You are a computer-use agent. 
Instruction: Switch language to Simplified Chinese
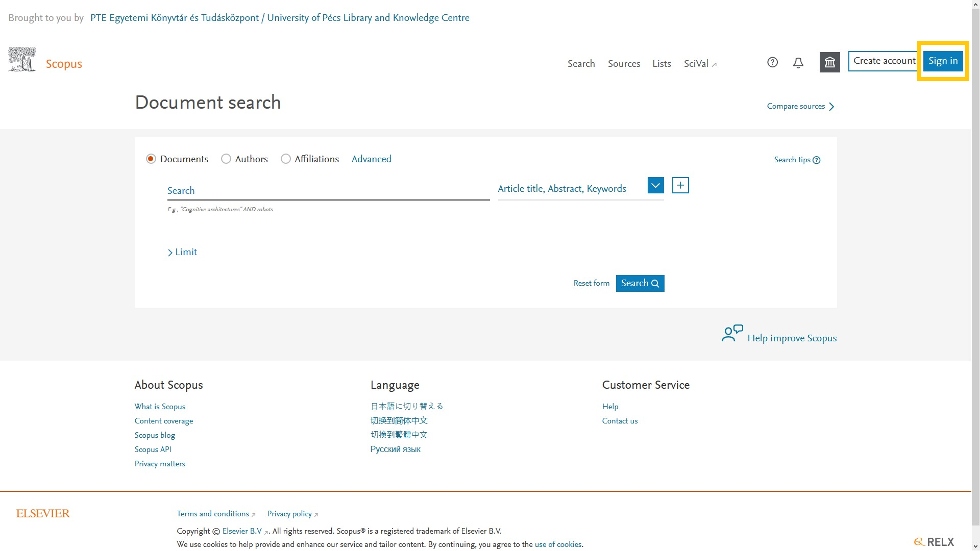(x=399, y=420)
